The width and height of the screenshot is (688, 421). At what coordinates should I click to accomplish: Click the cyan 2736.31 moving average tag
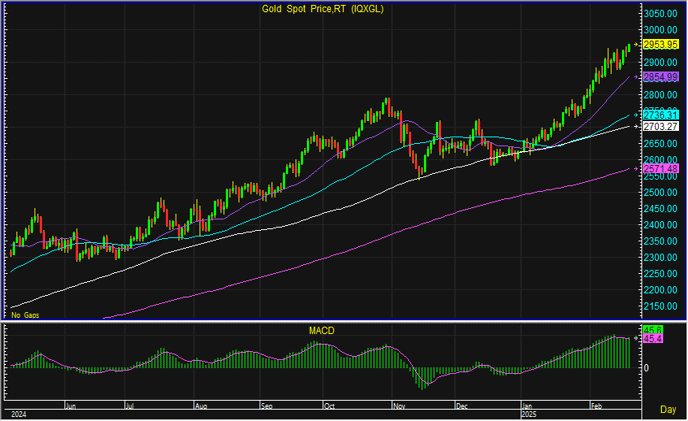point(661,116)
